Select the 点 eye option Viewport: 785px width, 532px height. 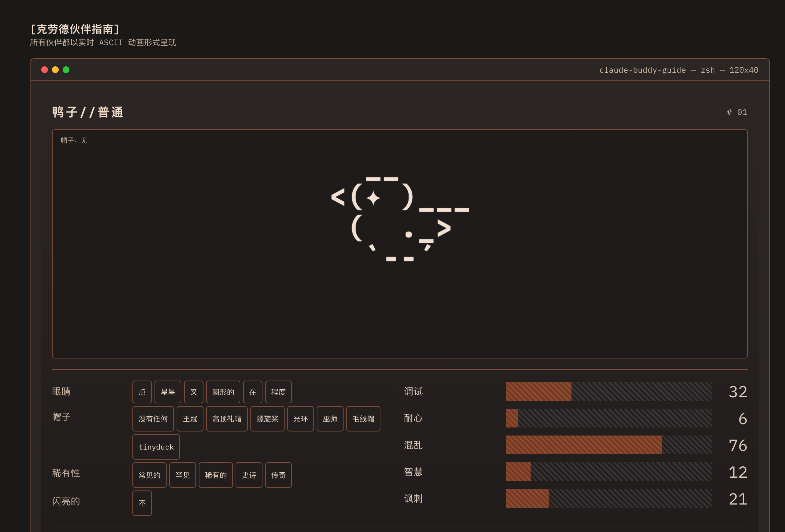click(x=142, y=392)
